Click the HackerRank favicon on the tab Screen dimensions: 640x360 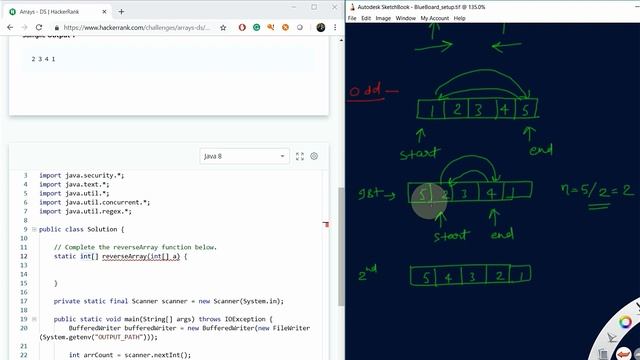[12, 12]
